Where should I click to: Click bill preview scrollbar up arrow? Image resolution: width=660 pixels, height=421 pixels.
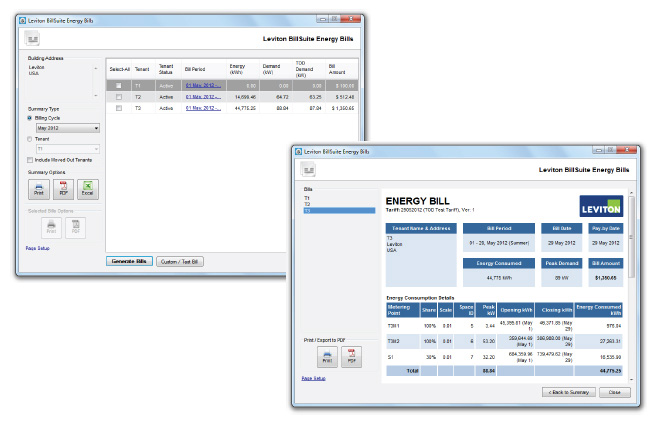(x=631, y=192)
